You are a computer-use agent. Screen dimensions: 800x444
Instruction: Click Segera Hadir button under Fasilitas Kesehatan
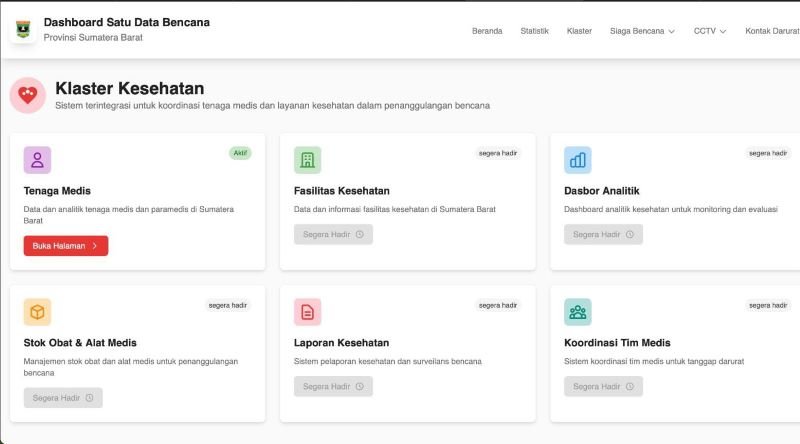[333, 234]
